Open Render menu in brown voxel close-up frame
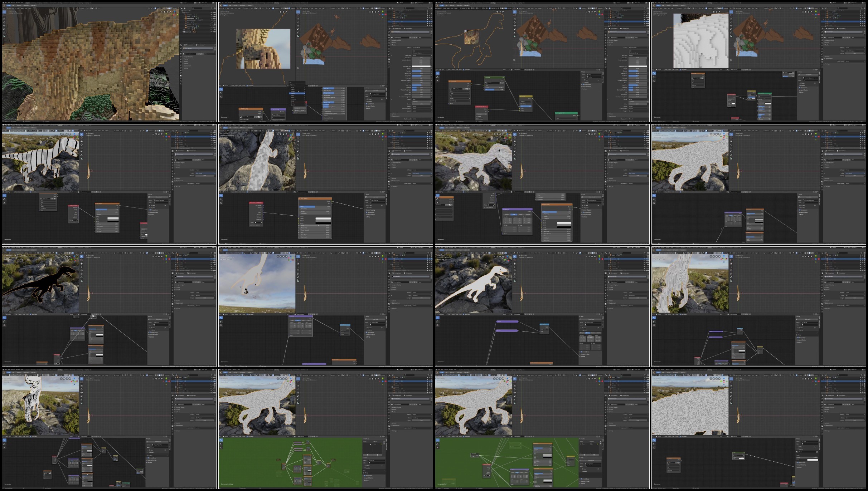The height and width of the screenshot is (491, 868). (x=13, y=3)
